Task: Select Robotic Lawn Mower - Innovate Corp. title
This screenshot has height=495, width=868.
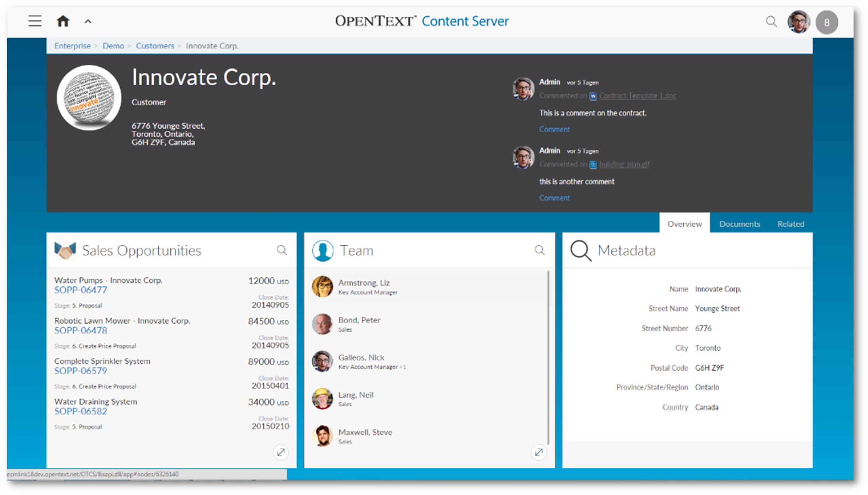Action: tap(122, 321)
